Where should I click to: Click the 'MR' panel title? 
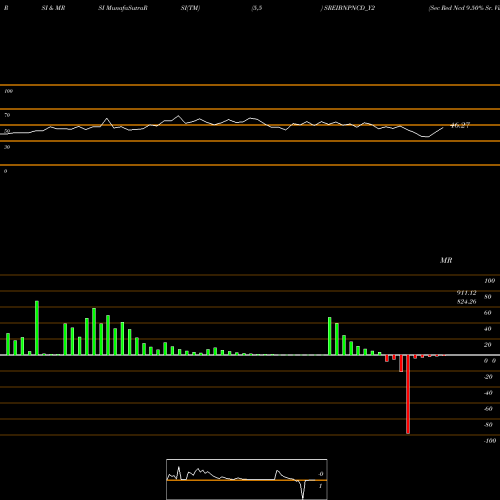point(446,260)
